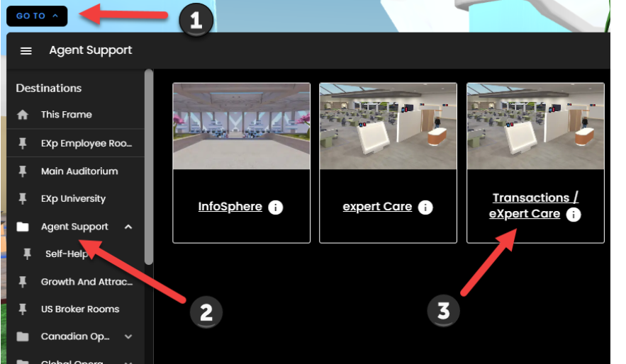Click the pin icon beside EXp University
626x364 pixels.
pos(23,198)
